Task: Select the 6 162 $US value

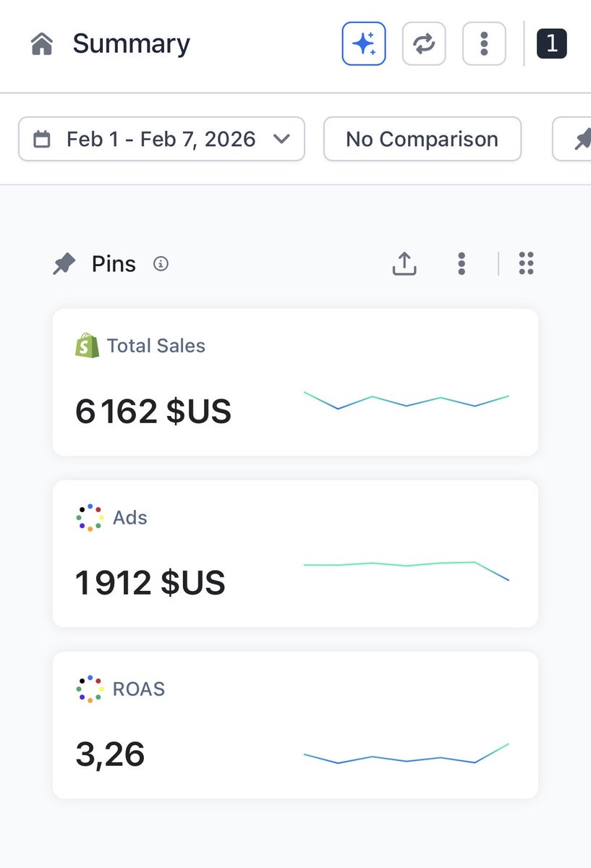Action: 153,412
